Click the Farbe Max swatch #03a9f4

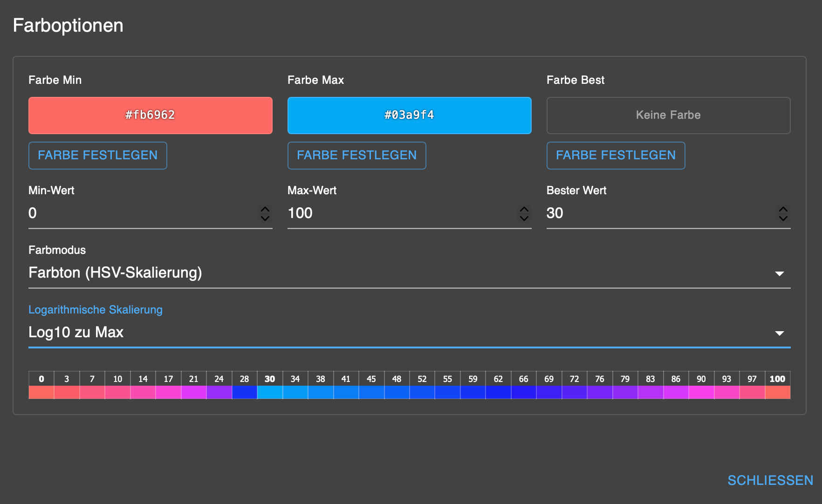(x=410, y=116)
